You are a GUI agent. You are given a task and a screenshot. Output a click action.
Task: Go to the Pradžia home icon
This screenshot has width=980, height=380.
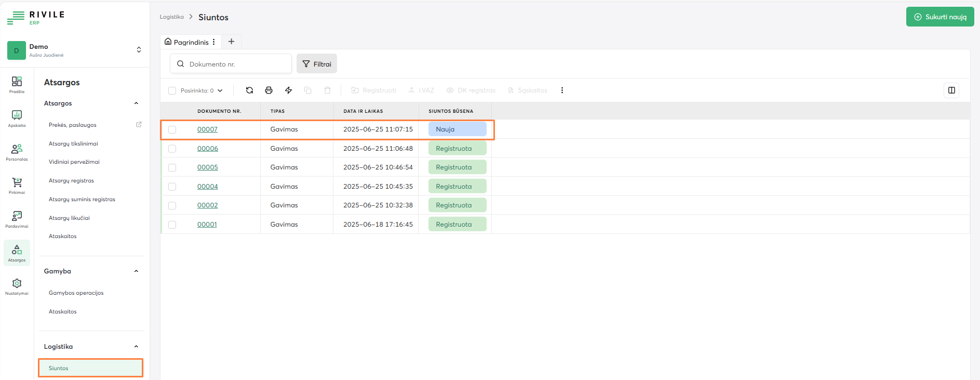17,85
